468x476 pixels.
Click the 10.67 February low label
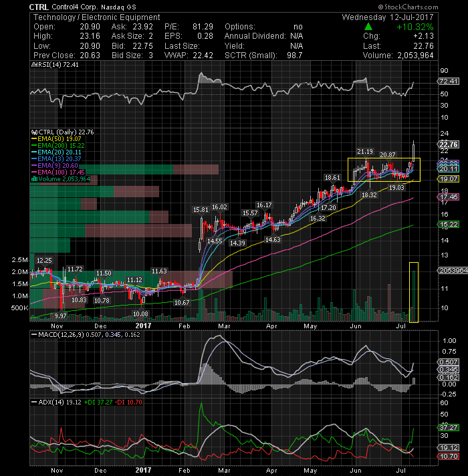(181, 303)
